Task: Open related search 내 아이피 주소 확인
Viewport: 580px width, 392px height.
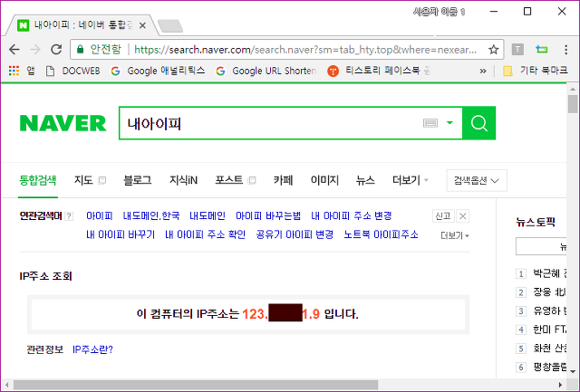Action: (206, 234)
